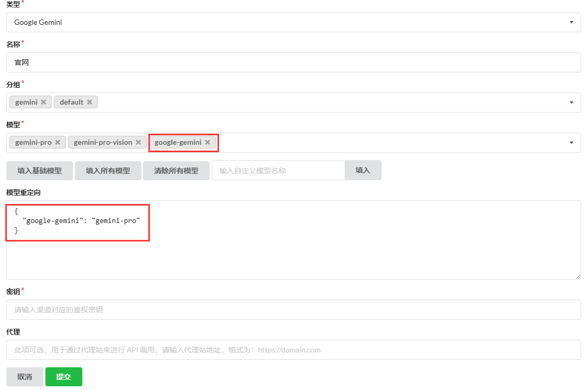
Task: Focus the custom model name input
Action: pyautogui.click(x=278, y=170)
